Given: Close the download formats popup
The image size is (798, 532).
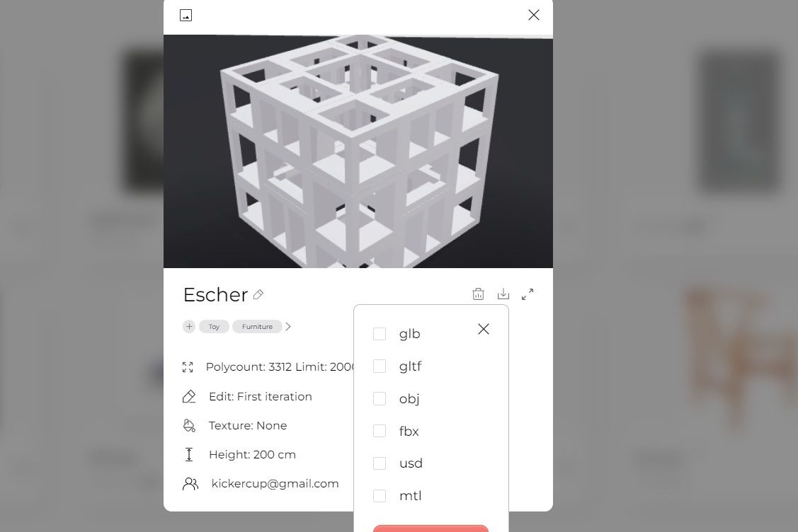Looking at the screenshot, I should (x=484, y=329).
